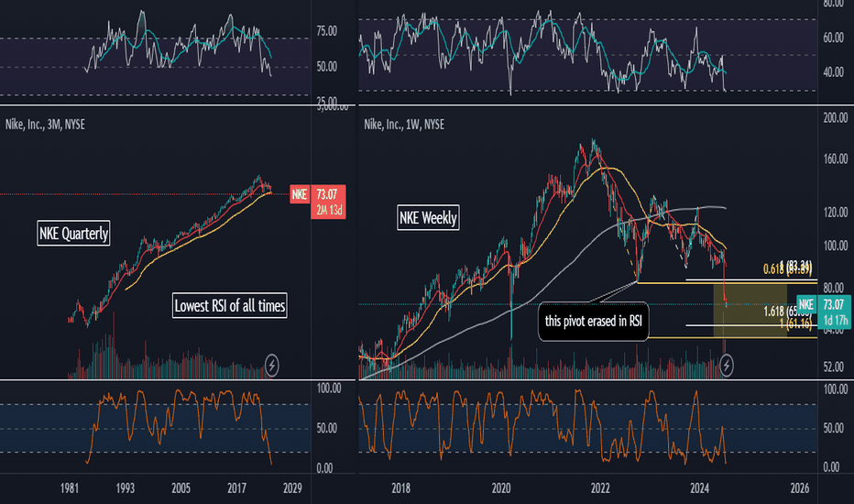The width and height of the screenshot is (854, 504).
Task: Click 2029 on the quarterly time axis
Action: coord(292,488)
